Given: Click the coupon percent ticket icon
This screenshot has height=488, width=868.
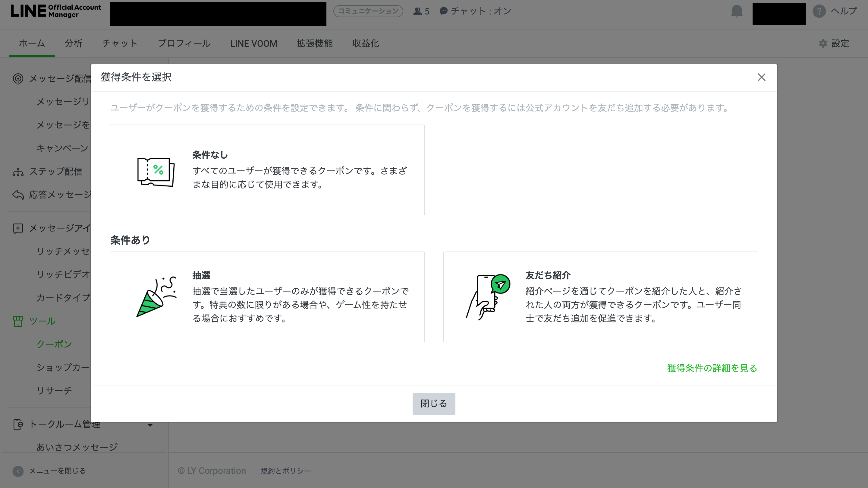Looking at the screenshot, I should click(156, 172).
